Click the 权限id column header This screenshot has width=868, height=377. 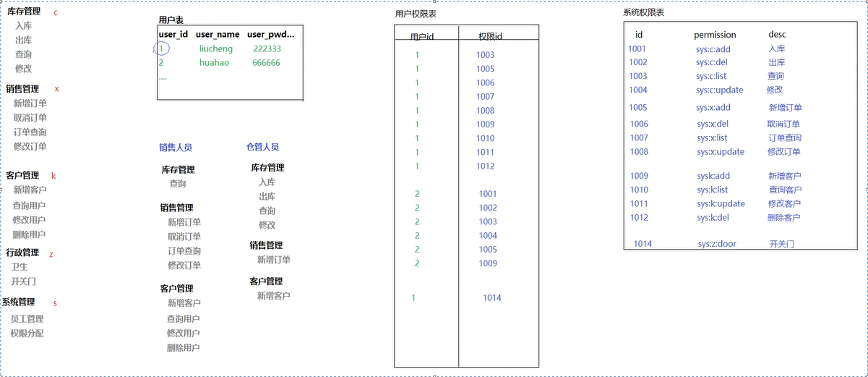coord(491,37)
